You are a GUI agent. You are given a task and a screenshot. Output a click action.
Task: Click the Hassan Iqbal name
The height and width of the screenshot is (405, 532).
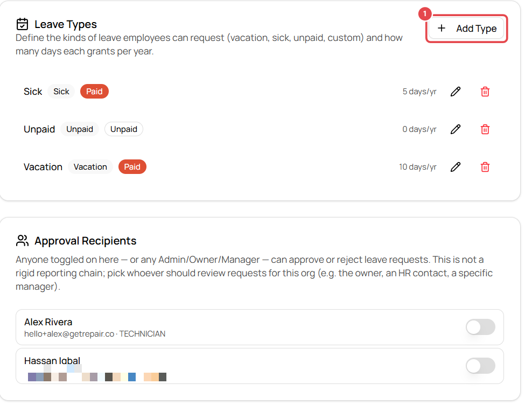tap(52, 360)
